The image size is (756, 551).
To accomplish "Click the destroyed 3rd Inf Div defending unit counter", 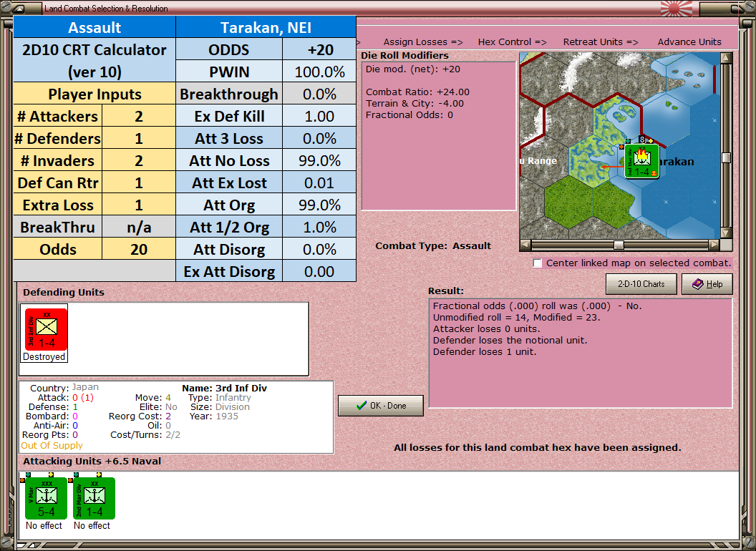I will (46, 328).
